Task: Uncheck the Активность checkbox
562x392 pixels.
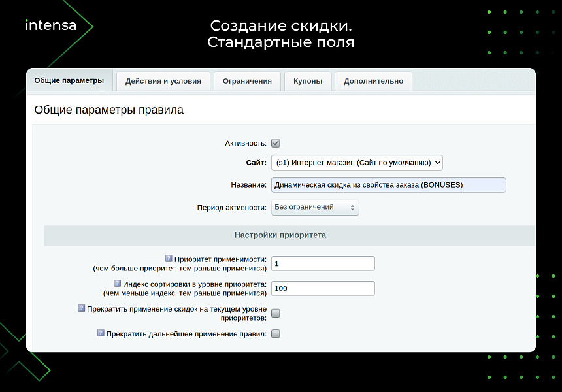Action: tap(277, 142)
